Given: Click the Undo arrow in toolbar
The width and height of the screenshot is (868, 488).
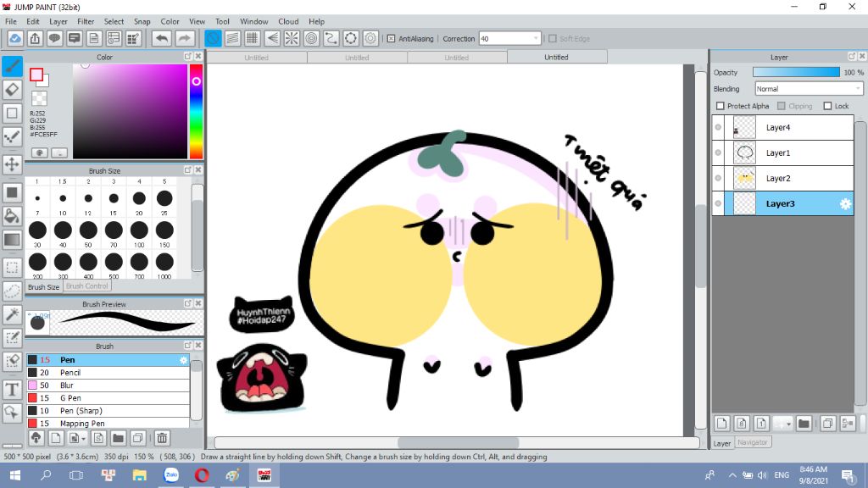Looking at the screenshot, I should click(162, 38).
